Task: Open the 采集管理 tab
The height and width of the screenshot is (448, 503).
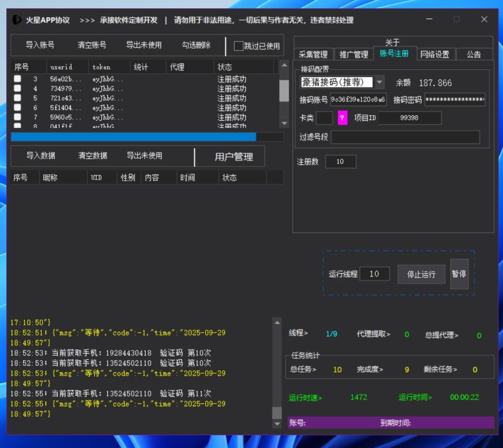Action: point(313,55)
